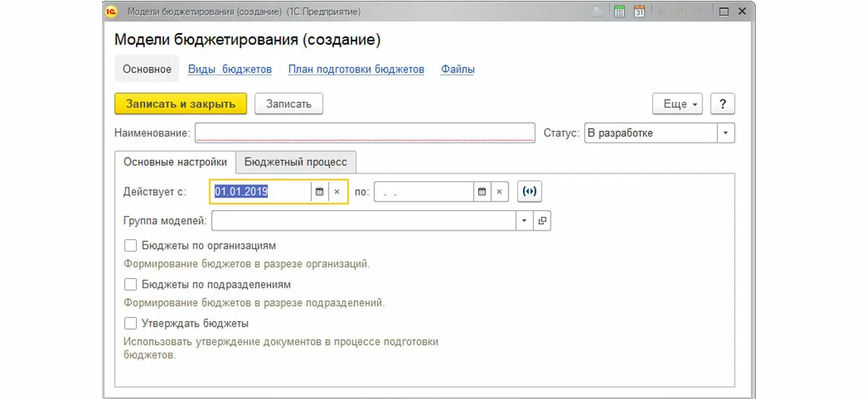The image size is (868, 399).
Task: Open 'Виды бюджетов' link
Action: pyautogui.click(x=230, y=69)
